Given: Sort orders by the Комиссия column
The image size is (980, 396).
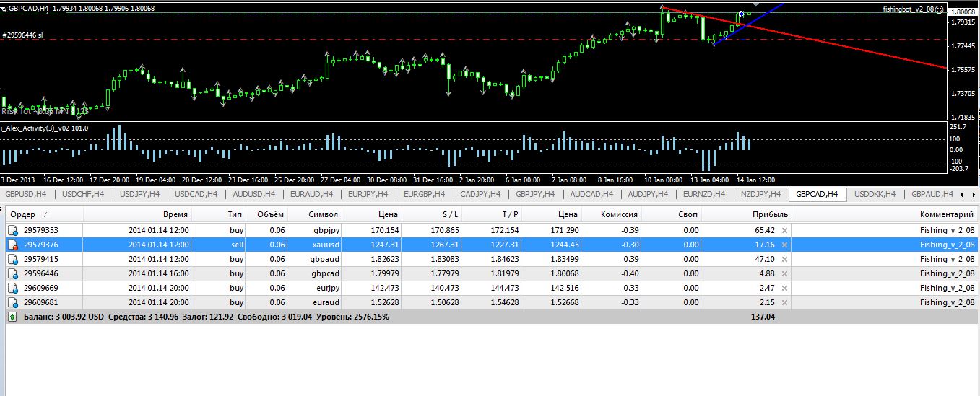Looking at the screenshot, I should pyautogui.click(x=612, y=214).
